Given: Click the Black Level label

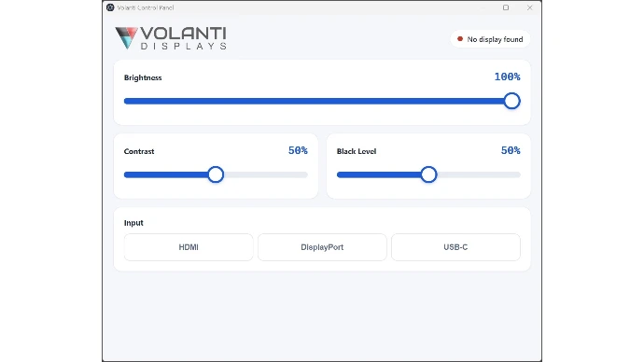Looking at the screenshot, I should (x=357, y=151).
